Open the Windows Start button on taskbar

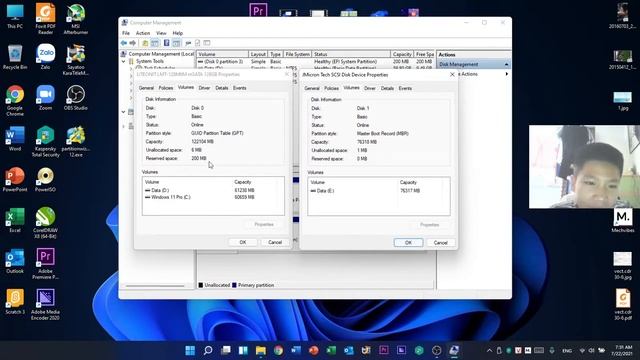[190, 350]
